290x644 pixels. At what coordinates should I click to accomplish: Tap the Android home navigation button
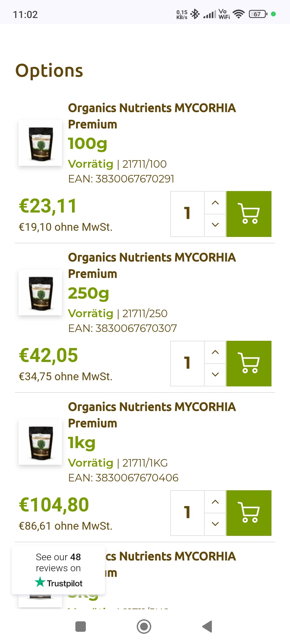pyautogui.click(x=144, y=627)
